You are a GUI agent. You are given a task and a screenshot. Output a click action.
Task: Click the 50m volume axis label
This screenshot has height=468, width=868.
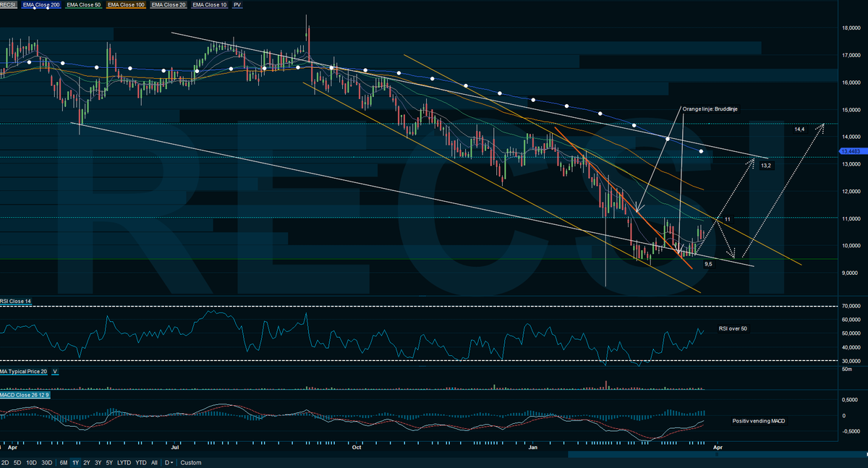[x=846, y=369]
